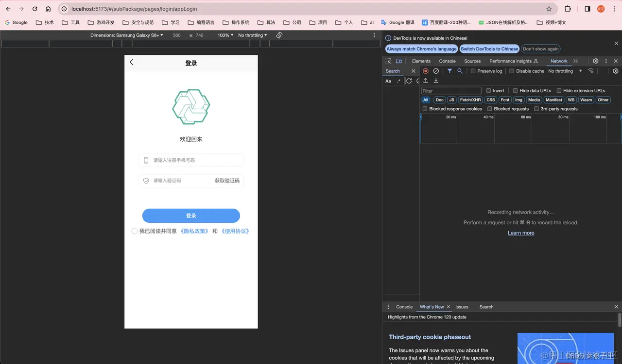Enable Hide extension URLs checkbox
622x364 pixels.
[559, 91]
